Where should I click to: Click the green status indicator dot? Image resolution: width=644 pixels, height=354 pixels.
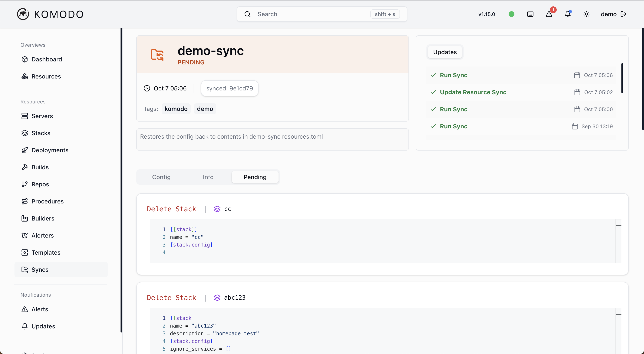[x=512, y=14]
